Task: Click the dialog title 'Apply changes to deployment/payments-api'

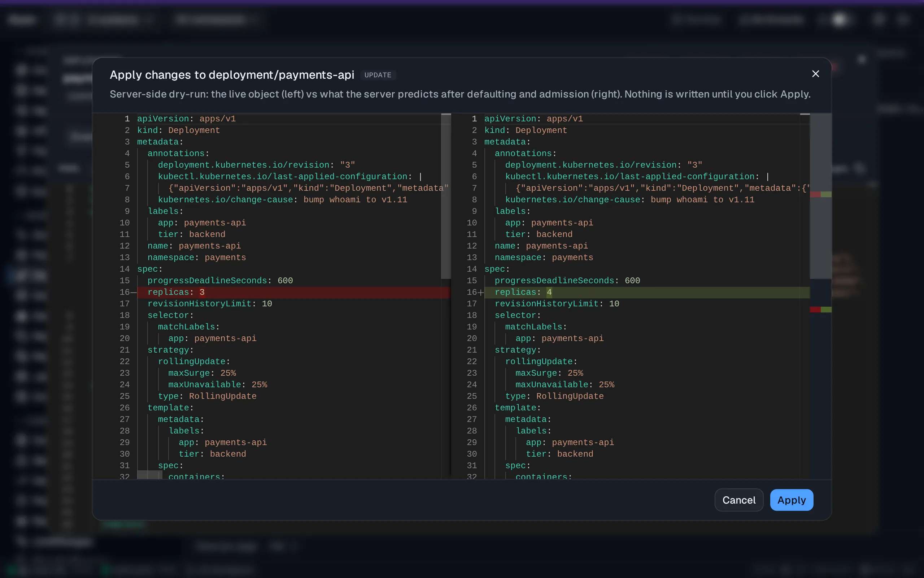Action: (232, 75)
